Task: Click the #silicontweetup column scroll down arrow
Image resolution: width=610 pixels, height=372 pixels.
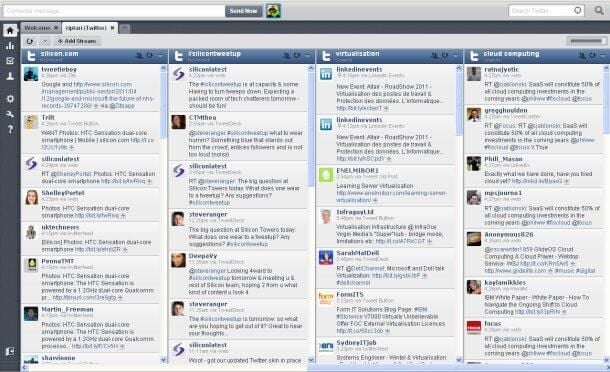Action: [x=311, y=360]
